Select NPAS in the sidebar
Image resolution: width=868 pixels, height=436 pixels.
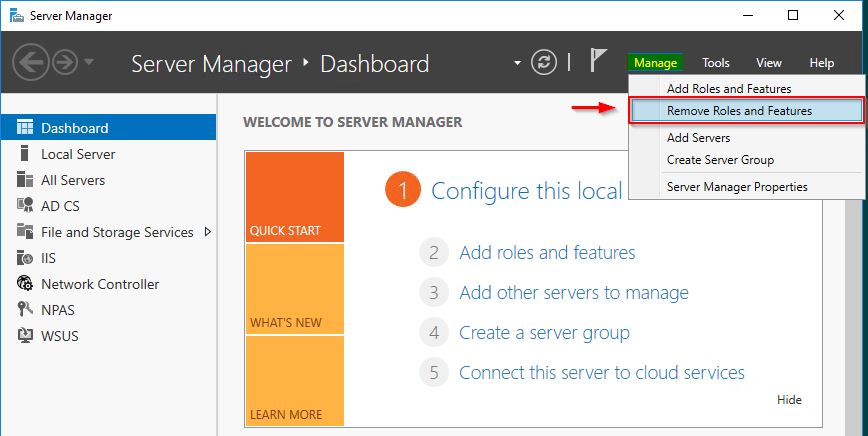click(108, 310)
